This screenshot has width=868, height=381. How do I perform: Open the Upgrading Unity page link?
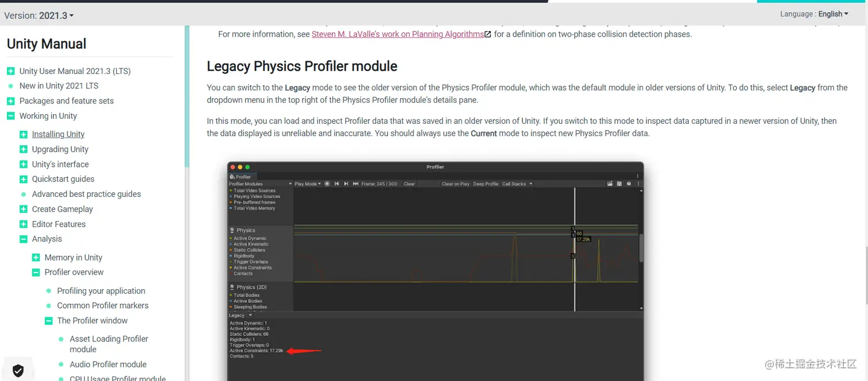tap(60, 149)
